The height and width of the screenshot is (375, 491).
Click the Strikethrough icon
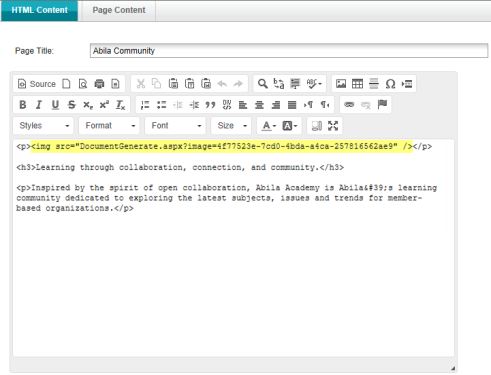pyautogui.click(x=71, y=105)
